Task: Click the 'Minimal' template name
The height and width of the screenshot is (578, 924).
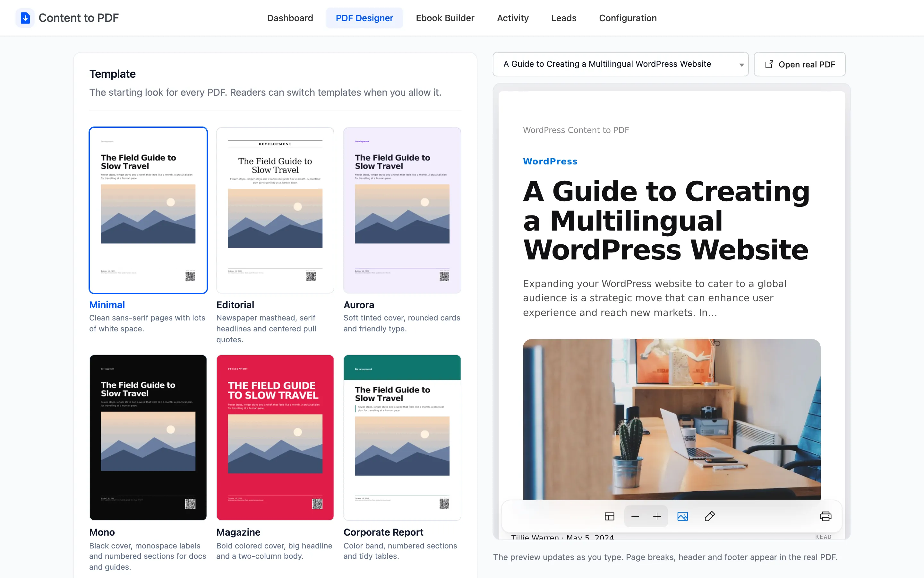Action: click(107, 305)
